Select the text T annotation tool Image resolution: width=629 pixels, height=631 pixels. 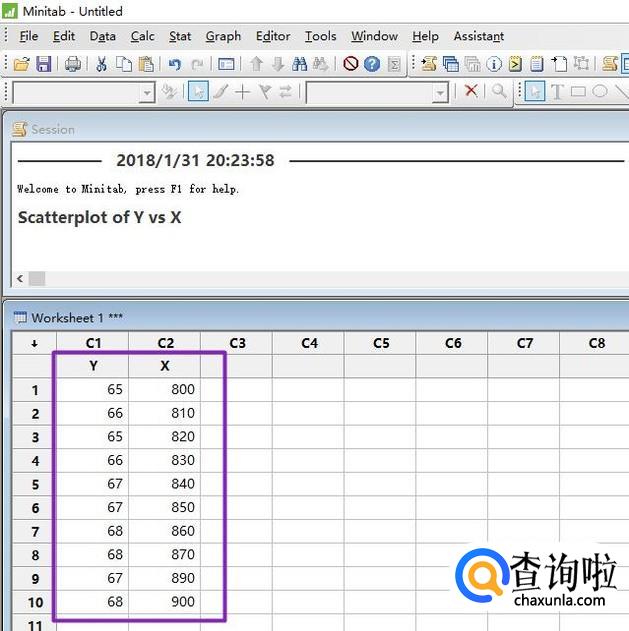pos(557,92)
